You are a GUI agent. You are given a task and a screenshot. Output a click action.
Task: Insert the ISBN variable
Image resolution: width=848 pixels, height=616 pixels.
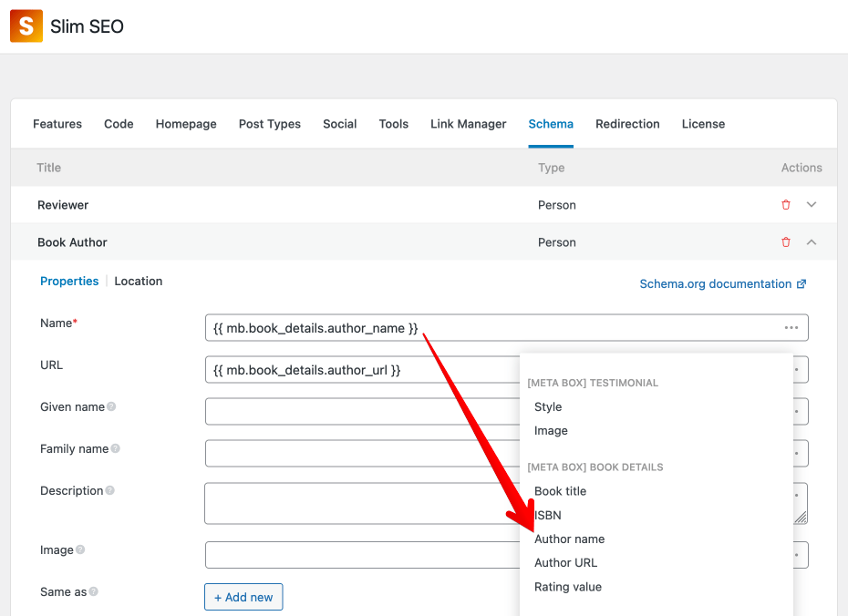coord(548,515)
